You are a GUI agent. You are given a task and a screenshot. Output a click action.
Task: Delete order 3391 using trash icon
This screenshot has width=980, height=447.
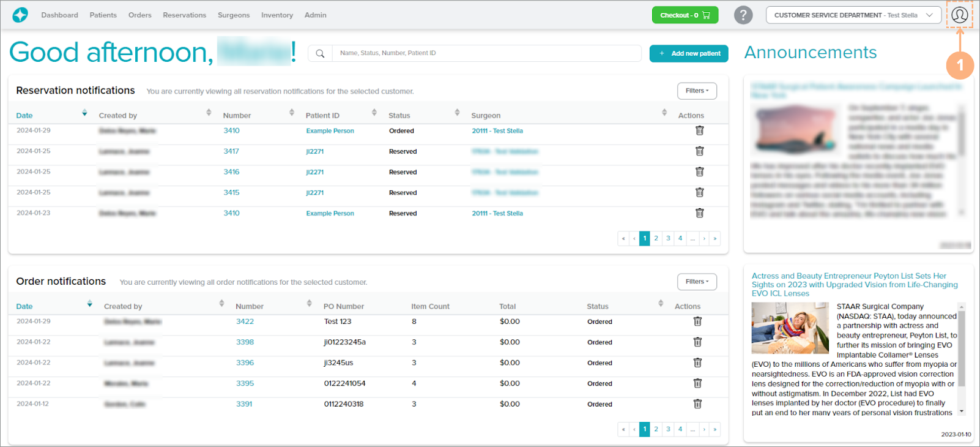coord(697,404)
